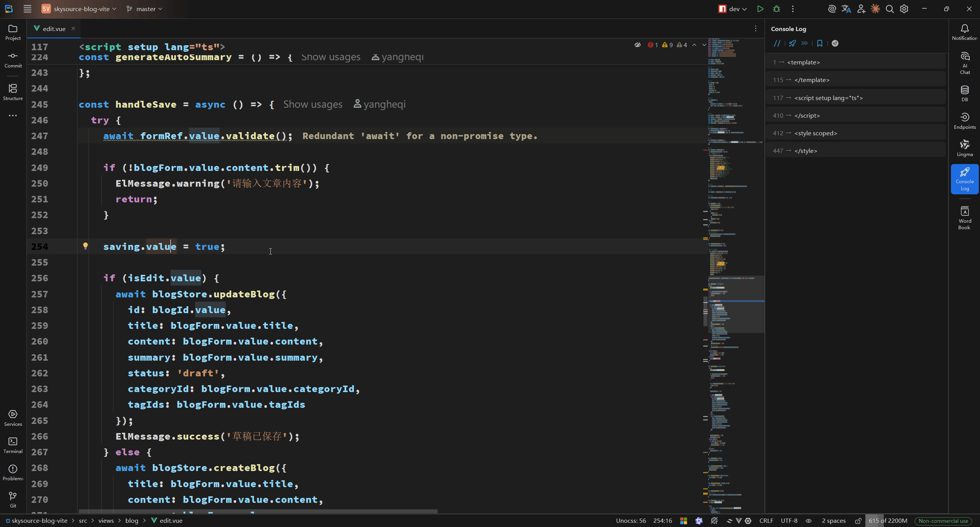Toggle the crossed-out AI completion icon in status bar
Viewport: 980px width, 527px height.
click(x=714, y=521)
